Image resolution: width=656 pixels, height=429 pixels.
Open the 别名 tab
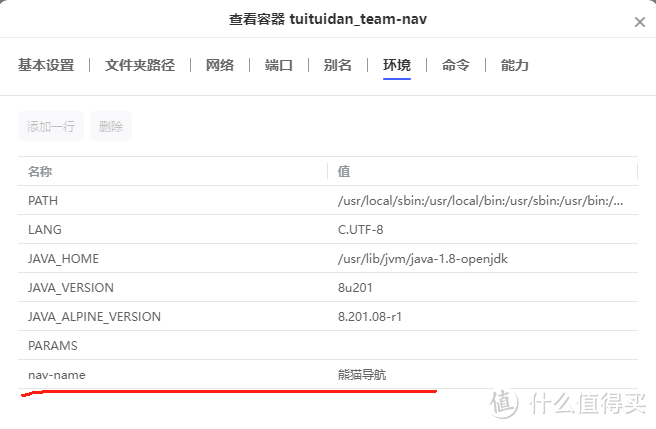[338, 65]
